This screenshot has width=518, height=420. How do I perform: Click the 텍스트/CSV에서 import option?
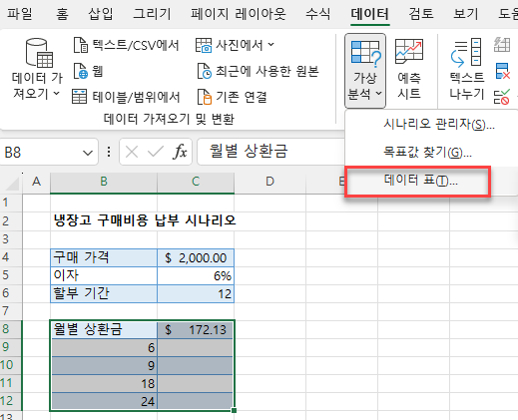tap(126, 45)
